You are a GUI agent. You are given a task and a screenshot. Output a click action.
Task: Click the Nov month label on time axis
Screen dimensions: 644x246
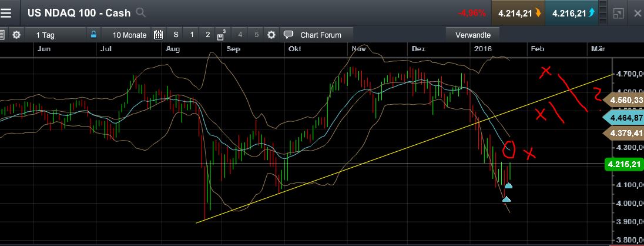pyautogui.click(x=359, y=49)
